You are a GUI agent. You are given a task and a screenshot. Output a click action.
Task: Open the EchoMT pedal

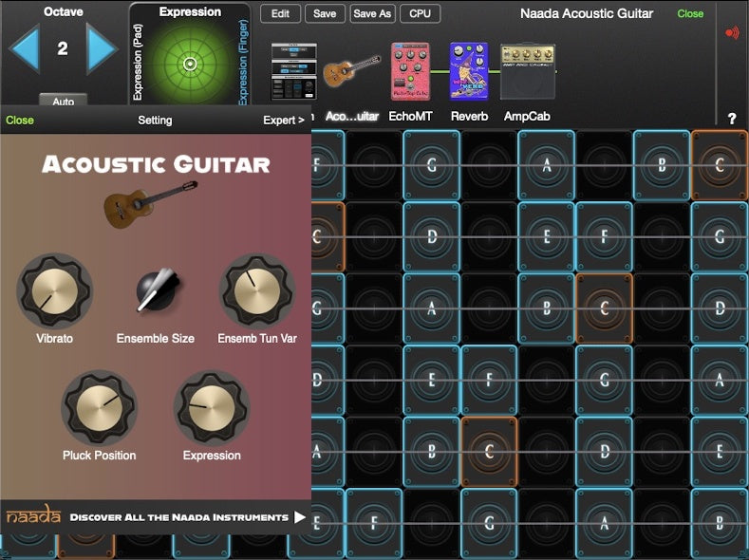410,71
